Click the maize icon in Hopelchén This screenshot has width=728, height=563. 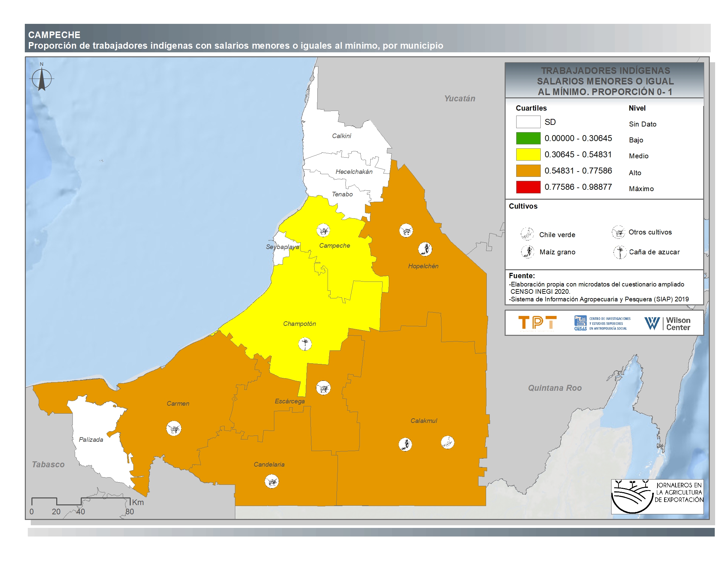425,249
